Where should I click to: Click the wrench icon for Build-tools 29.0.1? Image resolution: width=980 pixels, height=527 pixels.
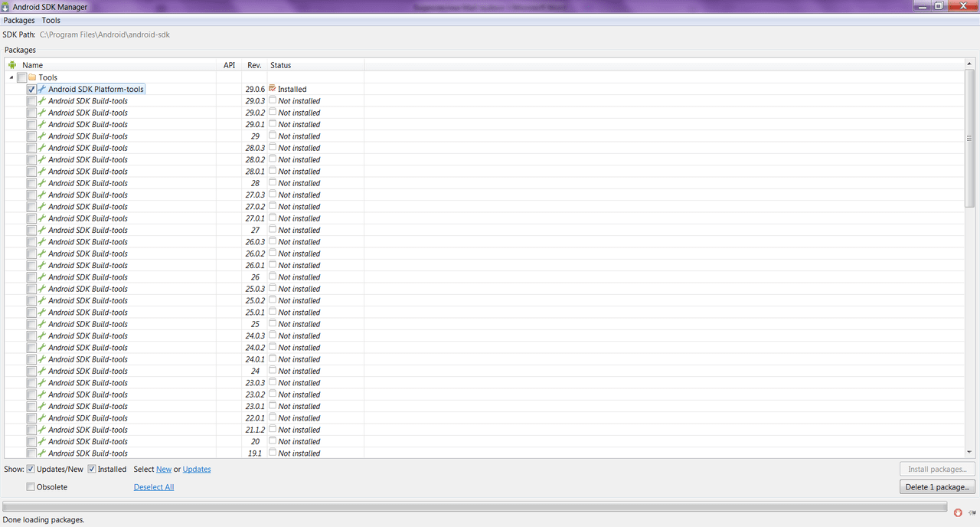point(42,125)
